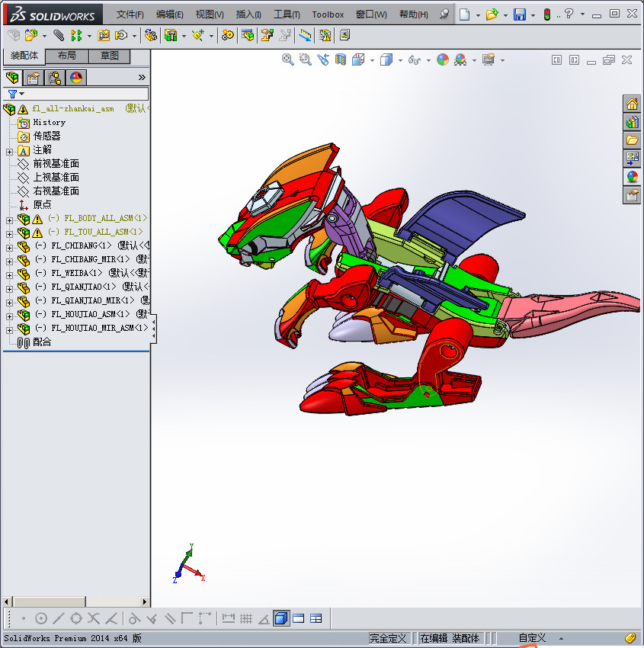This screenshot has height=648, width=644.
Task: Open the ConfigurationManager panel icon
Action: point(55,77)
